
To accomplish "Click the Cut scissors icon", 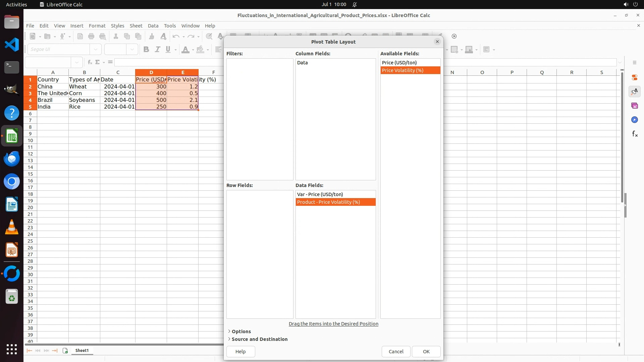I will [116, 36].
